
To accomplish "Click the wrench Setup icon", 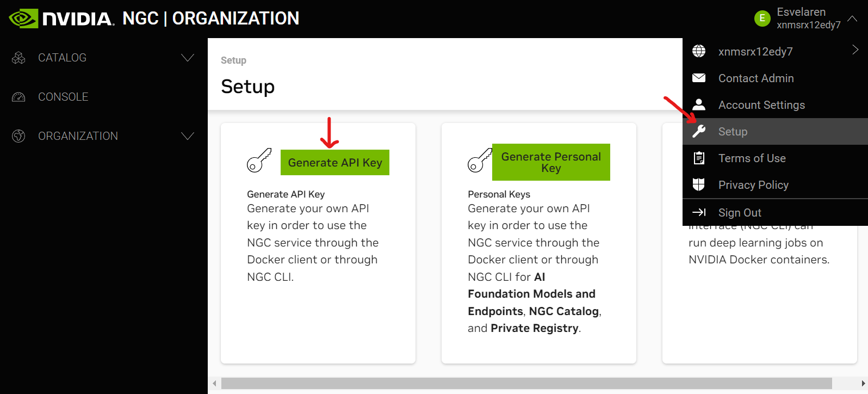I will pyautogui.click(x=699, y=131).
